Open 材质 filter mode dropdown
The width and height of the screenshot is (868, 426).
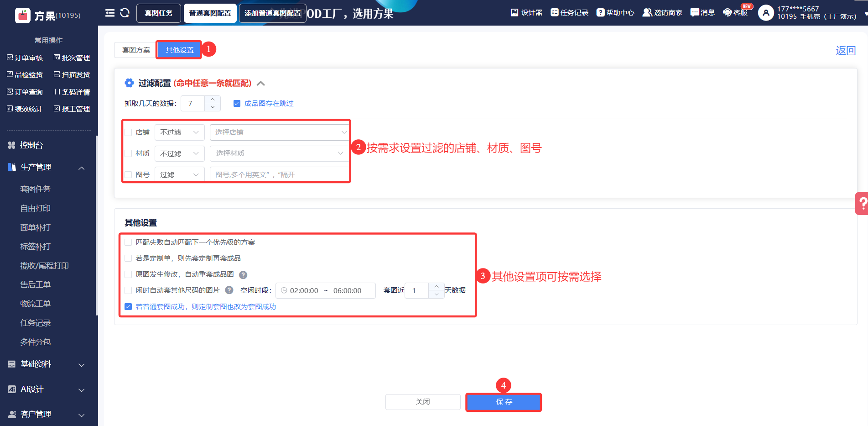click(179, 153)
